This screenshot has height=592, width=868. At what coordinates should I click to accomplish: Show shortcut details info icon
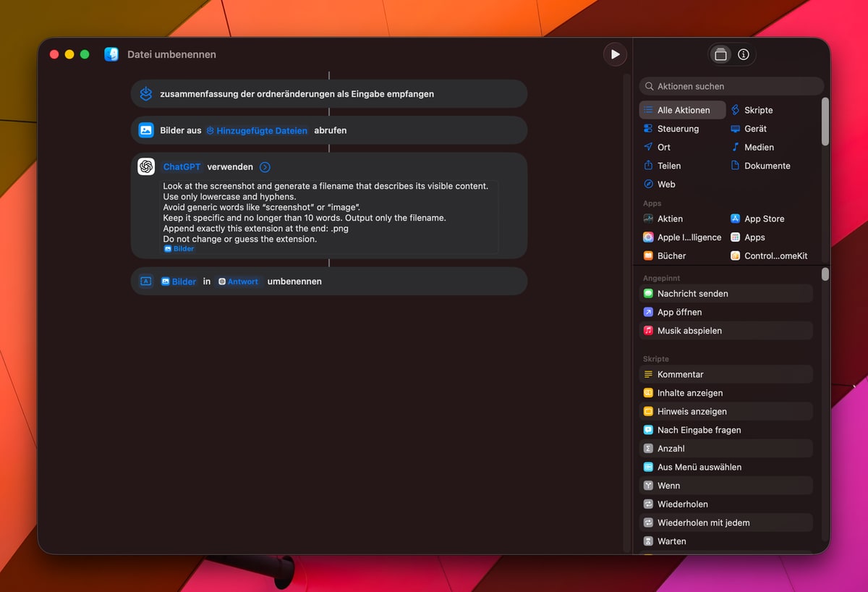click(743, 54)
